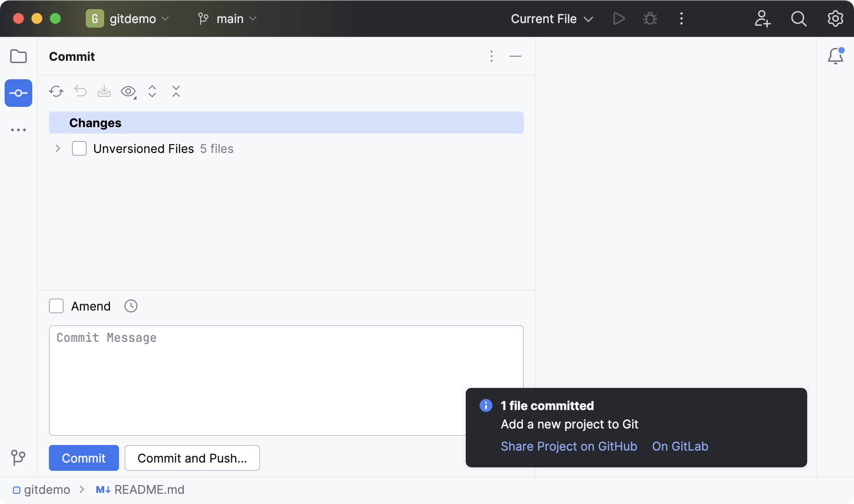Show commit message history via clock icon
This screenshot has height=504, width=854.
(x=130, y=306)
